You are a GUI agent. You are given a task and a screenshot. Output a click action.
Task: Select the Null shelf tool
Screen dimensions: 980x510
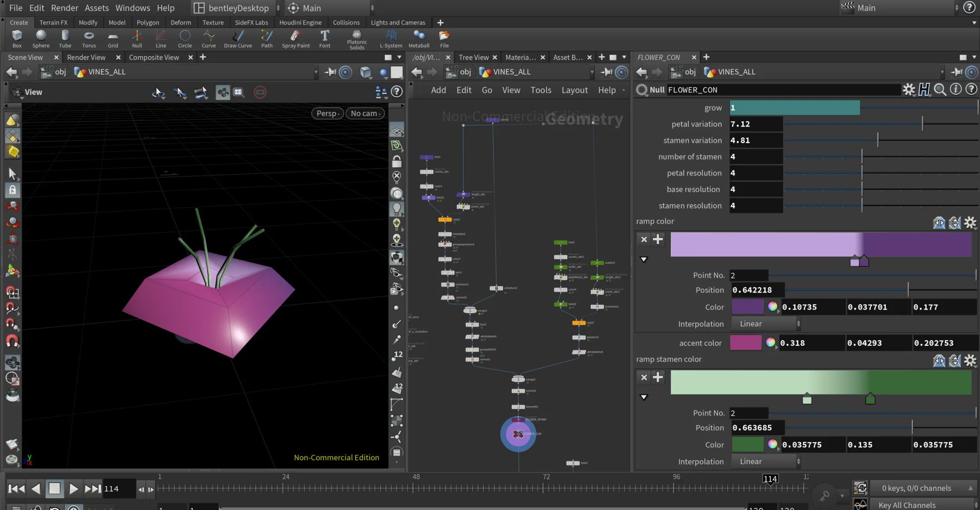[137, 39]
